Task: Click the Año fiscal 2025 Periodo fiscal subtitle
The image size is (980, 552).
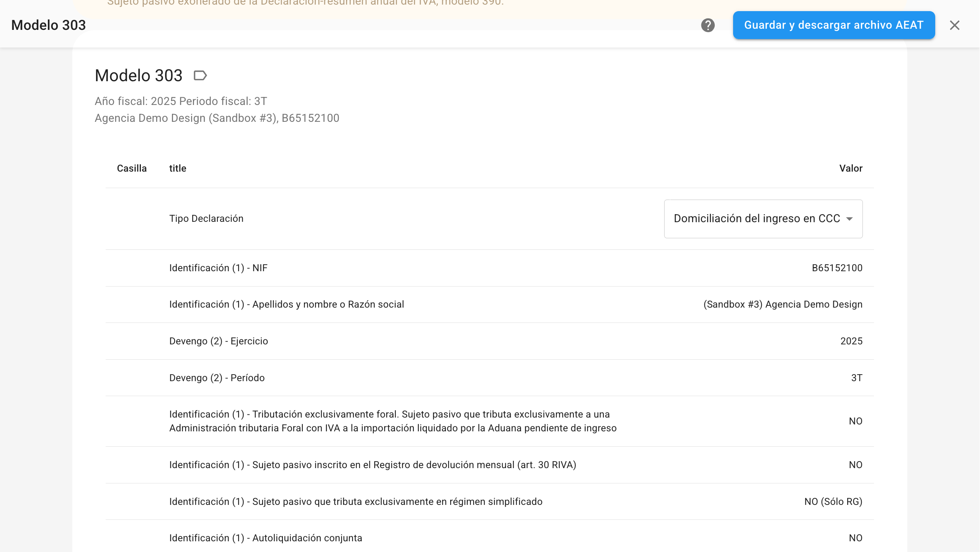Action: [x=181, y=101]
